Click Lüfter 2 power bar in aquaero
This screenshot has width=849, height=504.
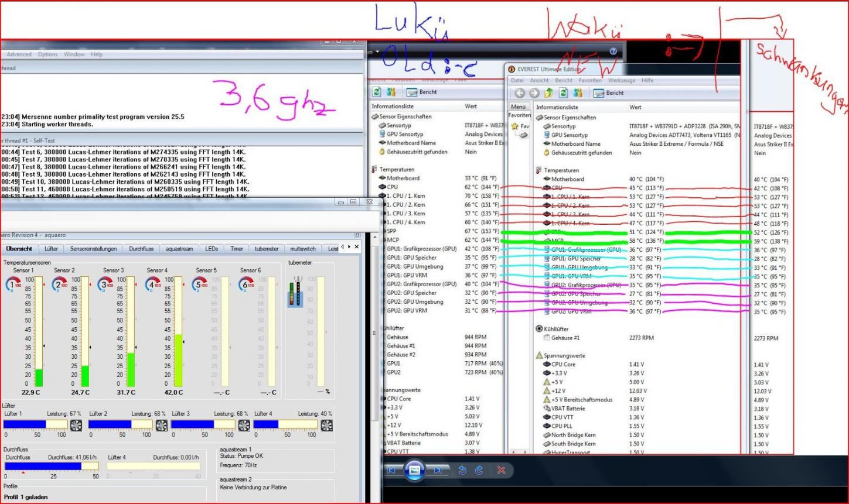pos(121,425)
